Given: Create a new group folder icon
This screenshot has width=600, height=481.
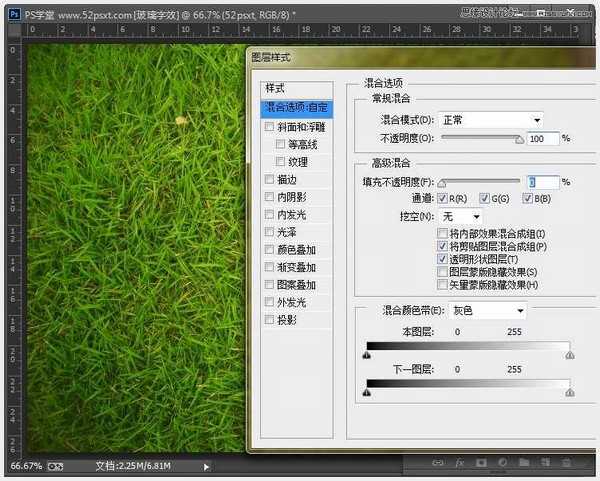Looking at the screenshot, I should pyautogui.click(x=523, y=465).
